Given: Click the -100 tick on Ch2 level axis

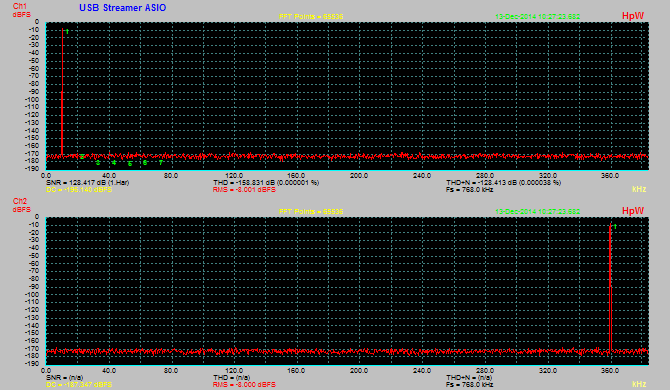Looking at the screenshot, I should point(32,294).
